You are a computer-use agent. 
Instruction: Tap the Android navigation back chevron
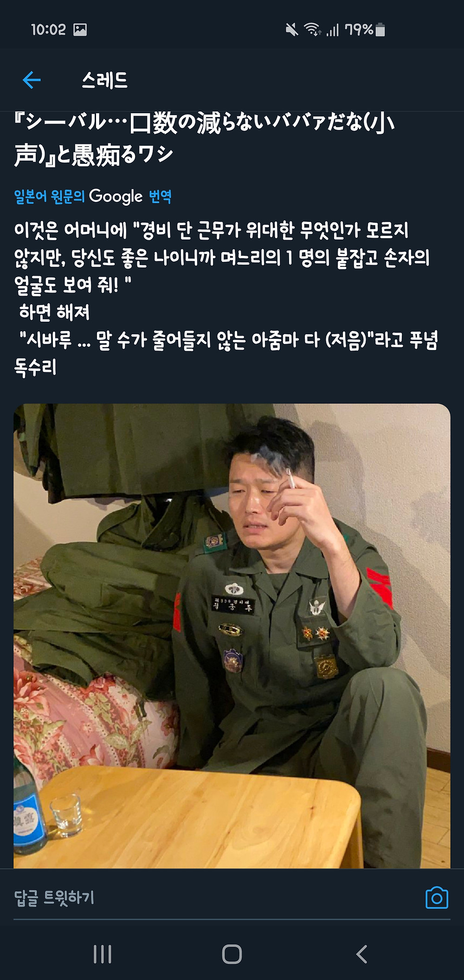pos(361,954)
